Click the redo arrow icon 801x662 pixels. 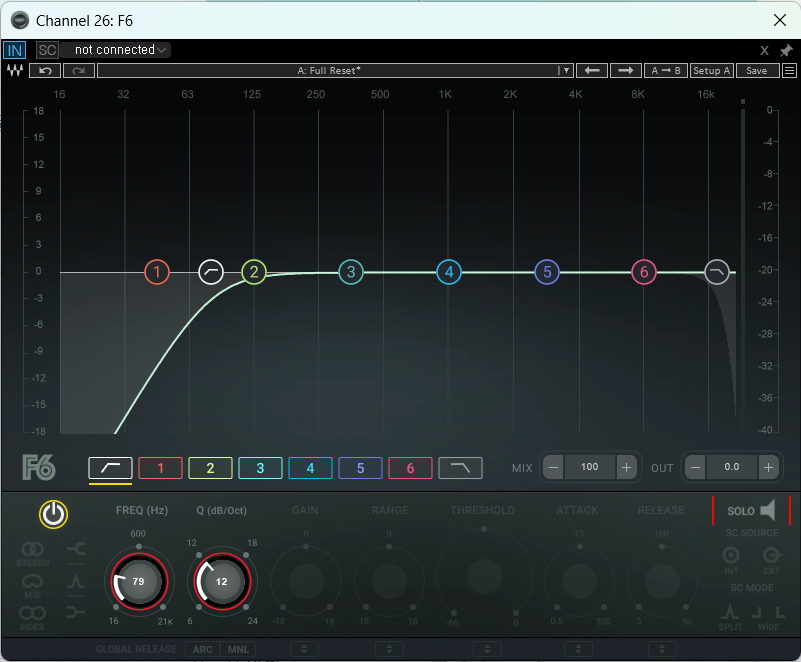point(79,71)
